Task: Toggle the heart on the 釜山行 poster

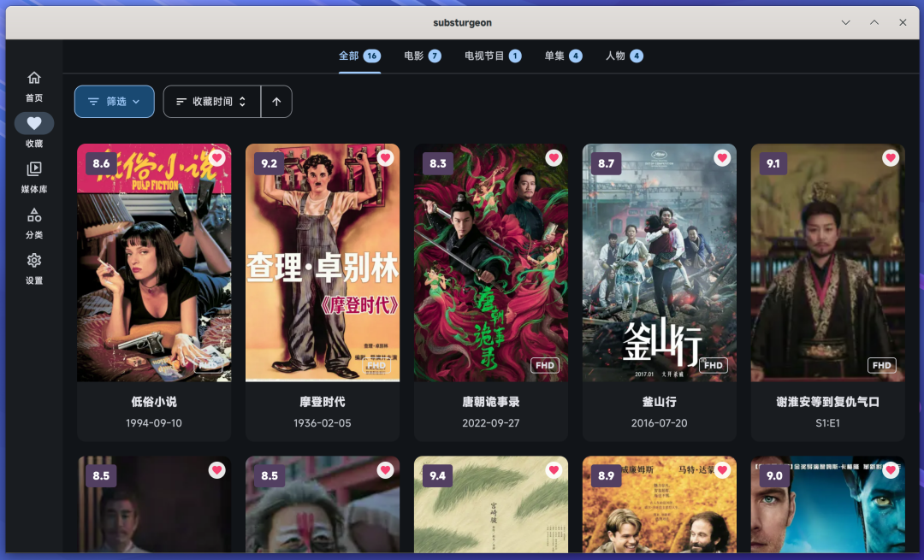Action: (x=721, y=157)
